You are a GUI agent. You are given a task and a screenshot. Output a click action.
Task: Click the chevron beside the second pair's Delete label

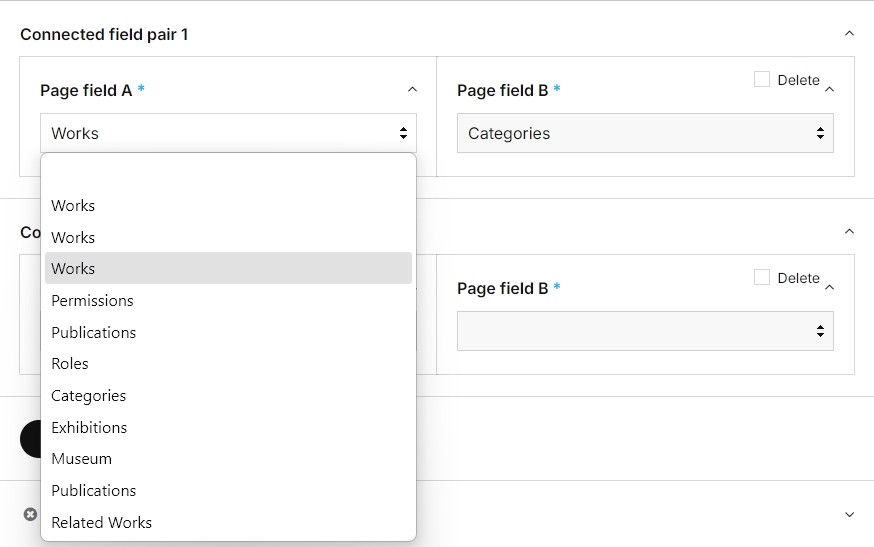[x=829, y=287]
